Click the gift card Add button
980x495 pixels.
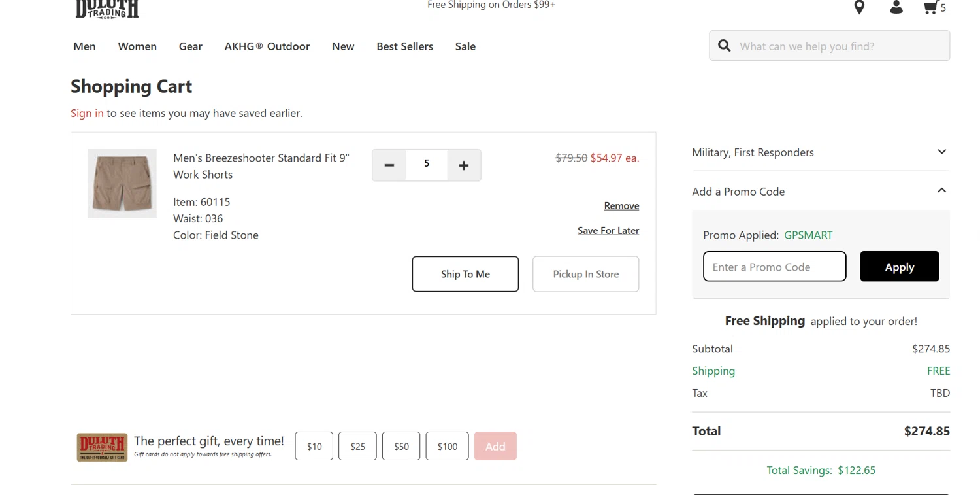click(x=495, y=446)
